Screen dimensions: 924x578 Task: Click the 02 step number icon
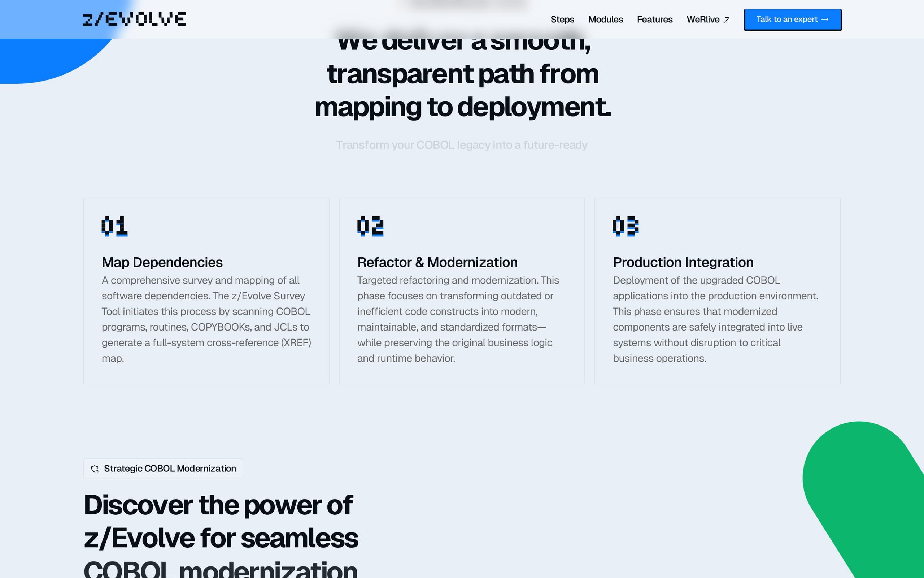[x=370, y=226]
